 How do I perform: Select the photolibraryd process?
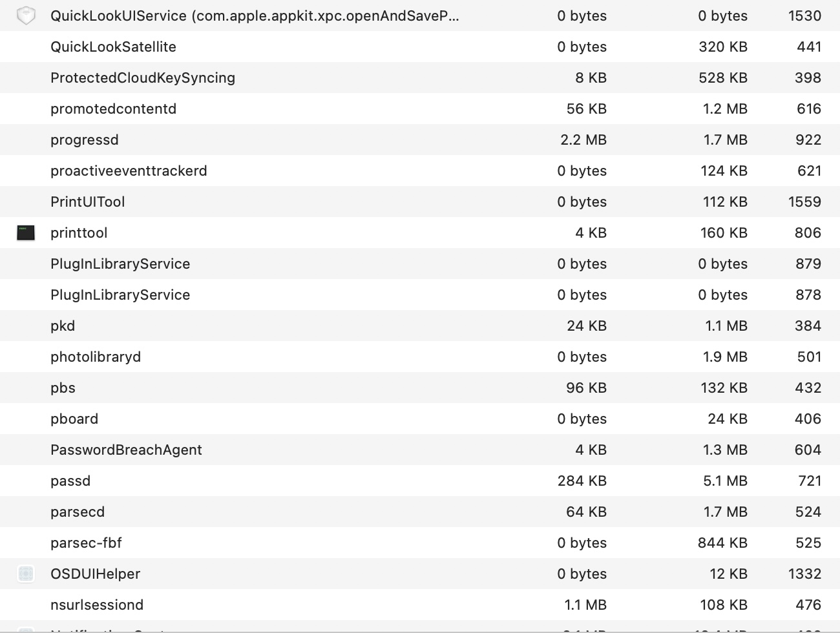96,357
